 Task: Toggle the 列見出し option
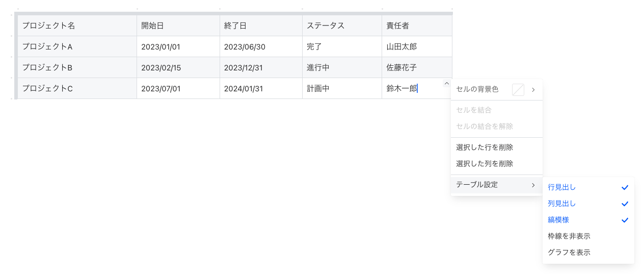click(562, 204)
